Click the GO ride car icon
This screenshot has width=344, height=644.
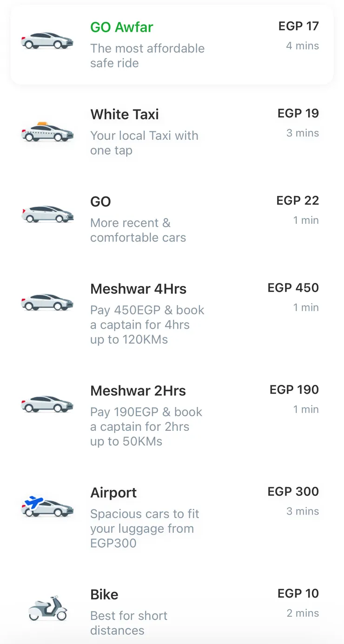point(47,214)
